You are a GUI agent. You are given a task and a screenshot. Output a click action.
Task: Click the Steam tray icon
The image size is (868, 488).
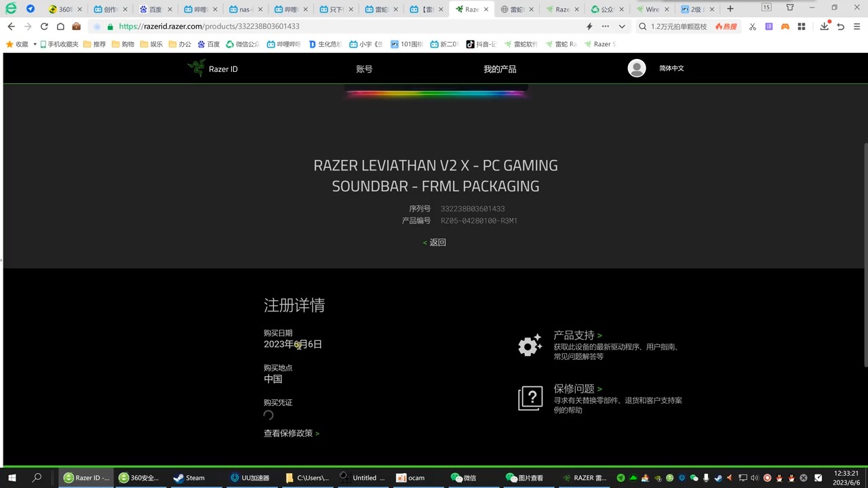click(x=718, y=478)
